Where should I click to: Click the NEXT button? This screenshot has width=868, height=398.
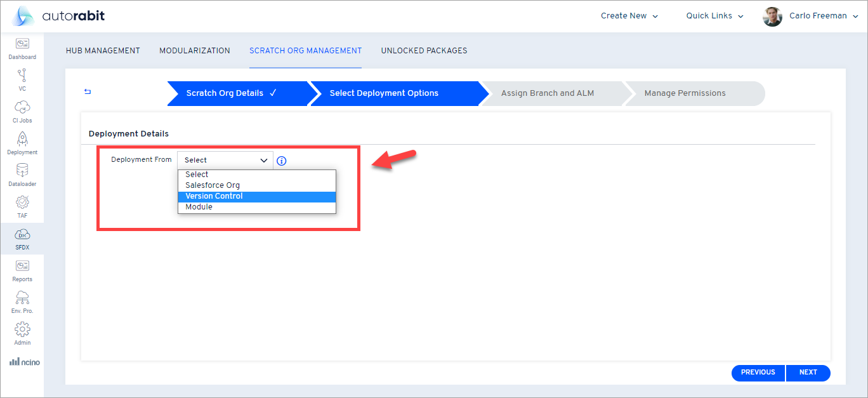click(x=808, y=373)
